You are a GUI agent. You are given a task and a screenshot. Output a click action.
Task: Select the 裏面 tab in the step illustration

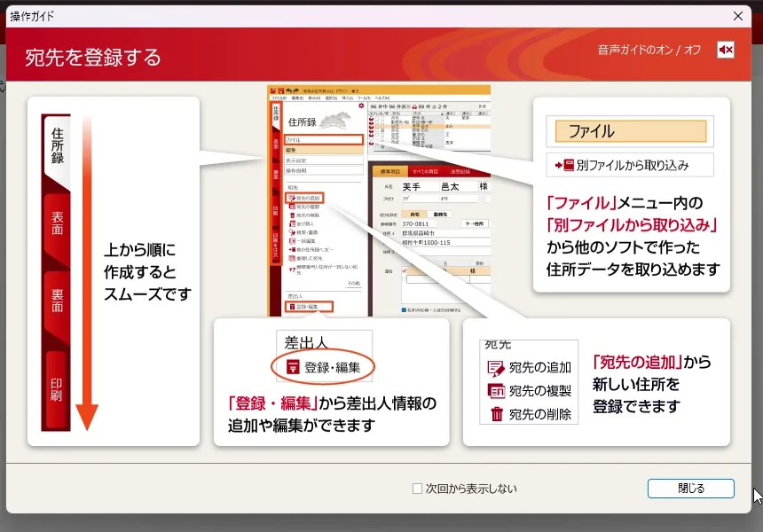[x=57, y=301]
